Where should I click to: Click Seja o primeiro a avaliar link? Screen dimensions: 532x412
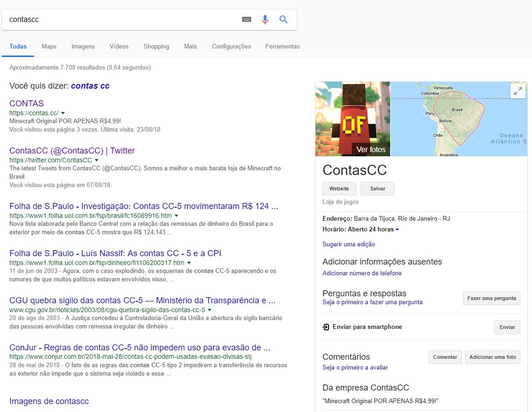tap(355, 367)
